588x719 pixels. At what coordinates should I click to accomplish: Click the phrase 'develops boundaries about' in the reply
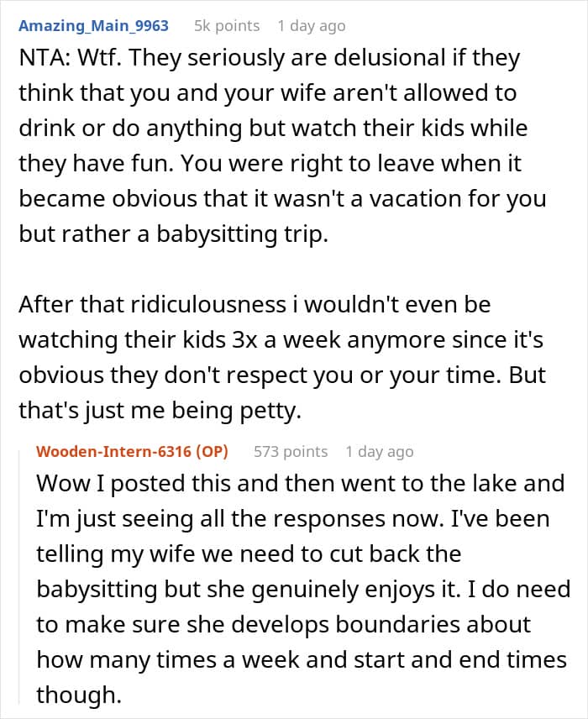click(x=381, y=625)
